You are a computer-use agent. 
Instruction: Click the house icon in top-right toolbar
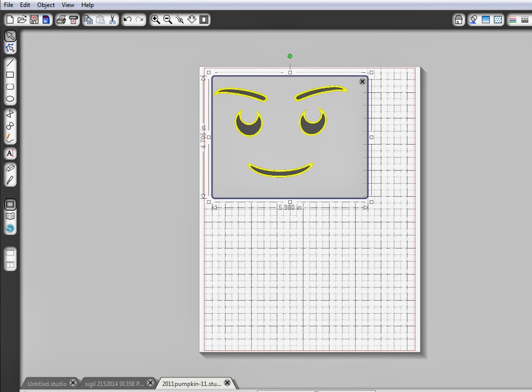[458, 20]
